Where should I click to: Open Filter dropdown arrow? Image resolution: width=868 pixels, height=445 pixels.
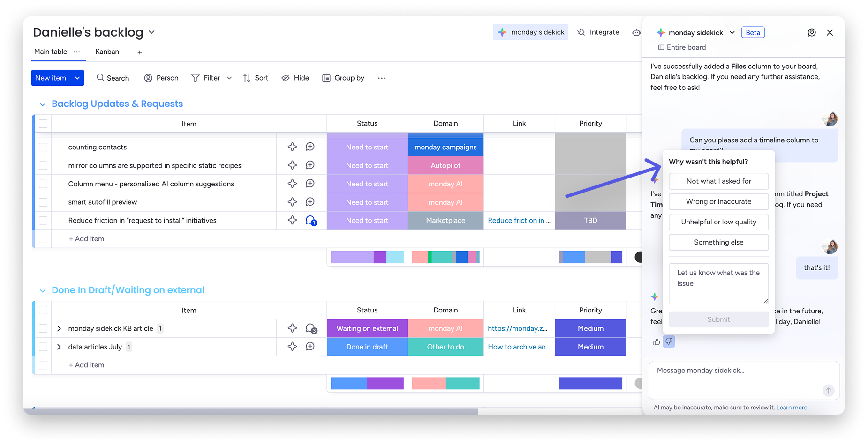click(229, 78)
